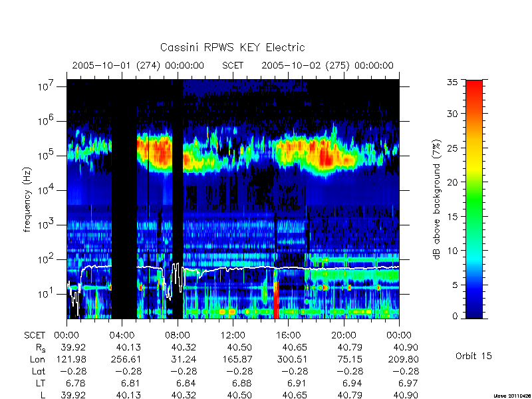Click LT value 6.88

tap(242, 384)
